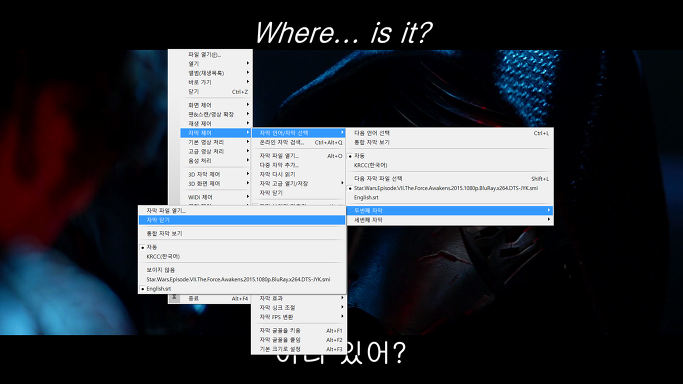The image size is (683, 384).
Task: Expand the 재생 제어 submenu
Action: 216,123
